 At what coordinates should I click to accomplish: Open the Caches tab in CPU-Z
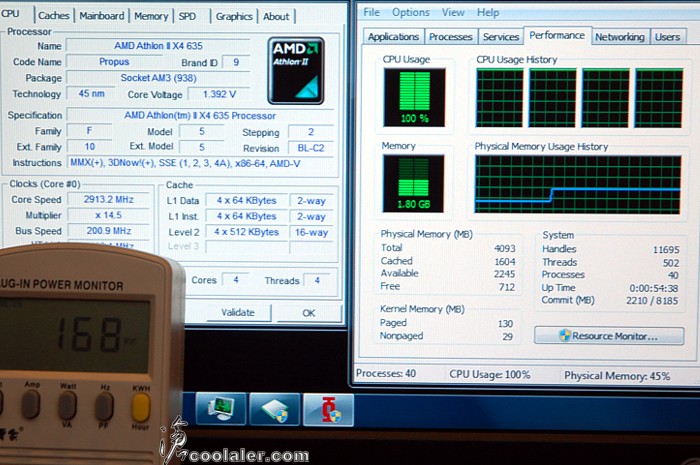54,16
